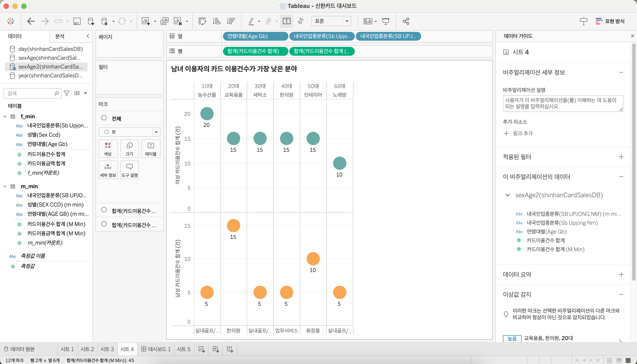Click the sort descending icon
Image resolution: width=637 pixels, height=364 pixels.
click(231, 21)
